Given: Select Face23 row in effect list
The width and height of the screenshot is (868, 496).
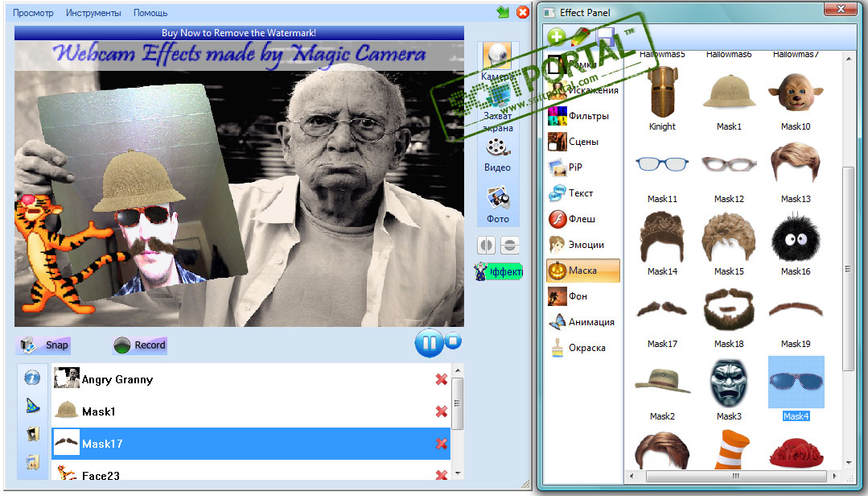Looking at the screenshot, I should [251, 470].
